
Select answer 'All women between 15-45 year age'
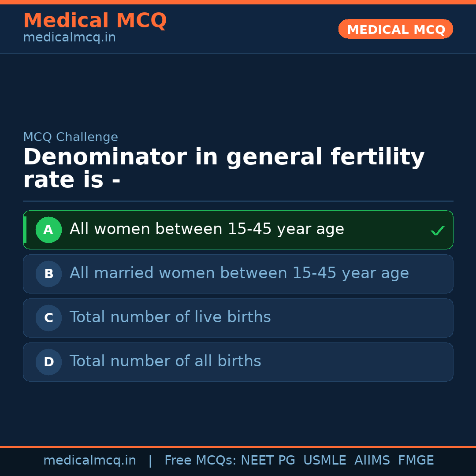click(207, 230)
